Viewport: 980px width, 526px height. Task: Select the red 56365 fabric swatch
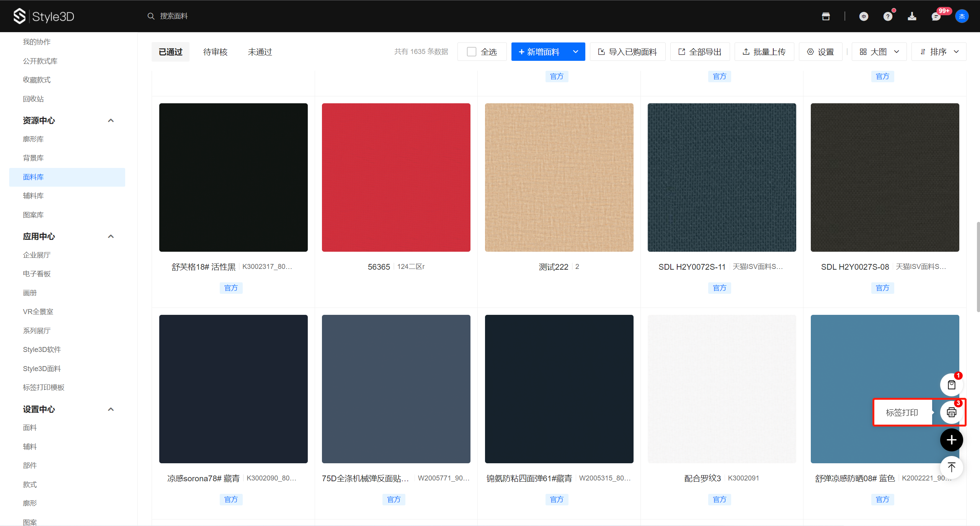(x=396, y=178)
